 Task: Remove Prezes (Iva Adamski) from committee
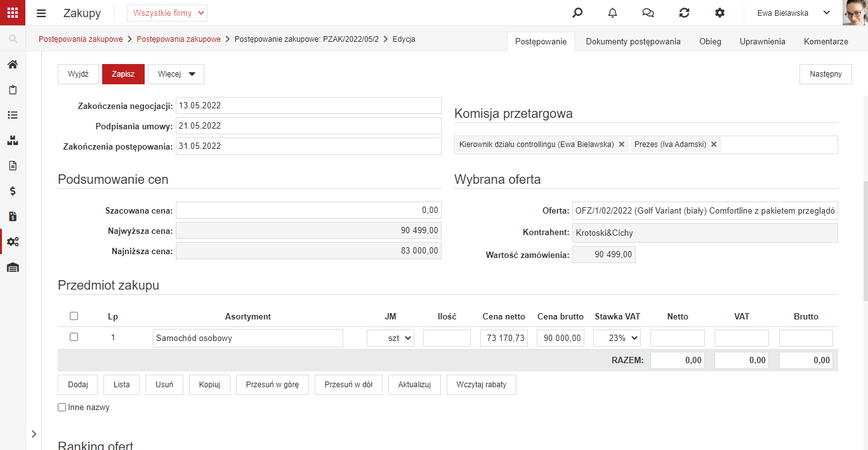pos(714,145)
